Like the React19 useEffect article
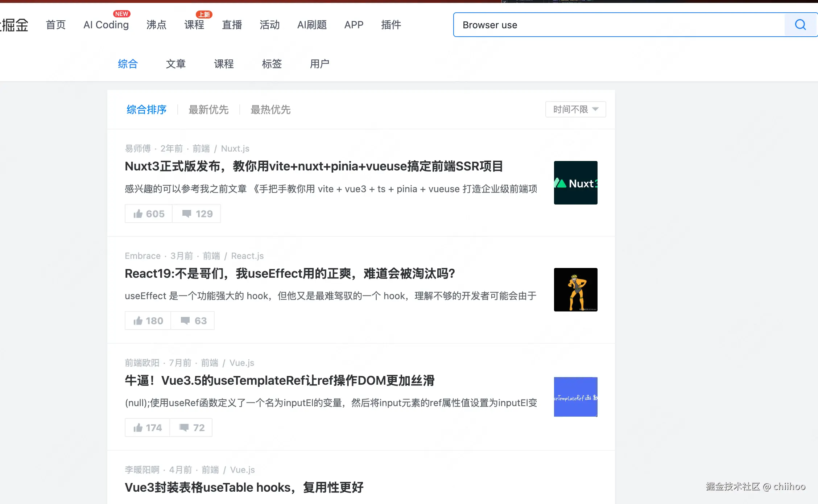Screen dimensions: 818x504 pos(147,321)
